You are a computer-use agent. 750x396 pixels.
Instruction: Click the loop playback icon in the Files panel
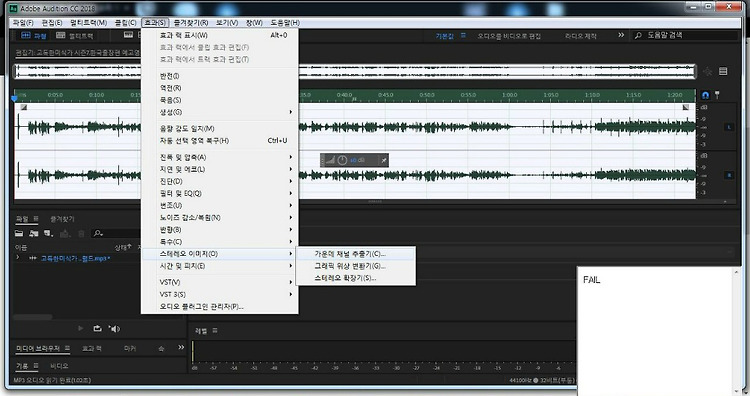pyautogui.click(x=97, y=329)
